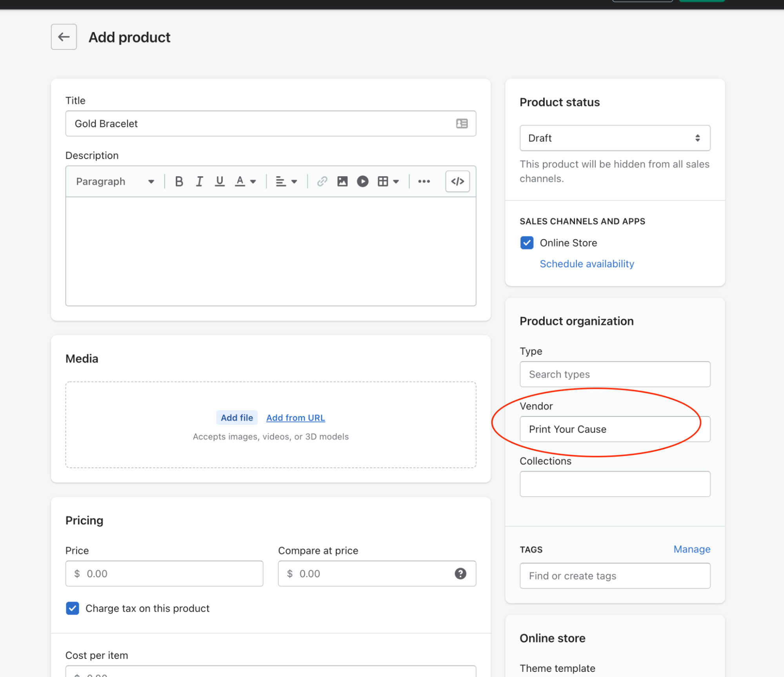Click the back arrow next to Add product
Image resolution: width=784 pixels, height=677 pixels.
click(x=64, y=37)
